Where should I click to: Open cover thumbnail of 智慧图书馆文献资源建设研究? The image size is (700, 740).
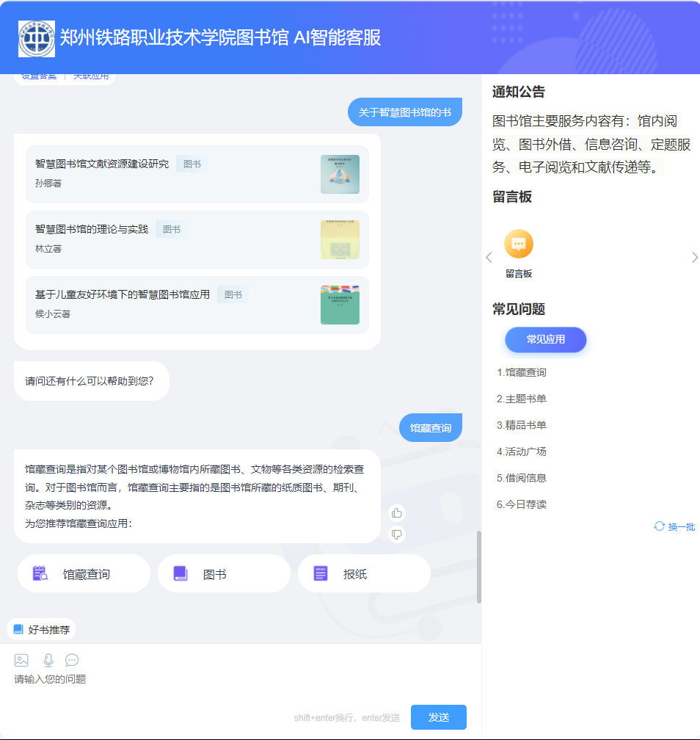click(340, 174)
